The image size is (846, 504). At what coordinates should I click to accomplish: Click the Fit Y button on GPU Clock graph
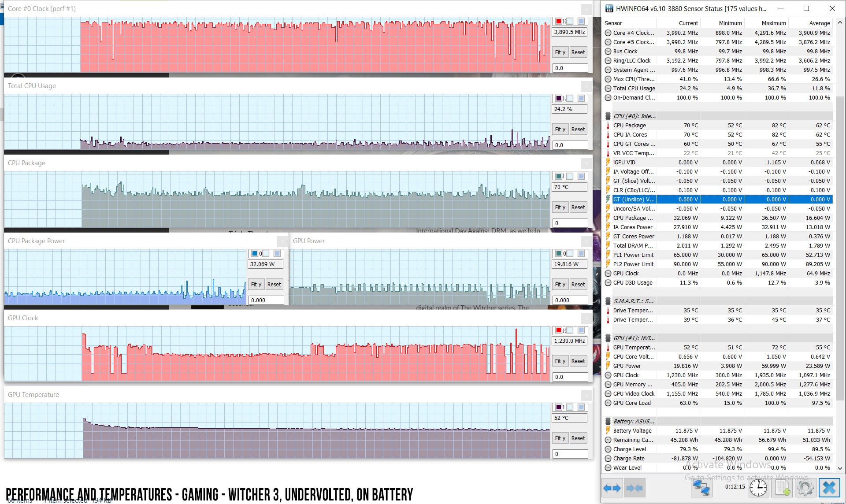[559, 361]
